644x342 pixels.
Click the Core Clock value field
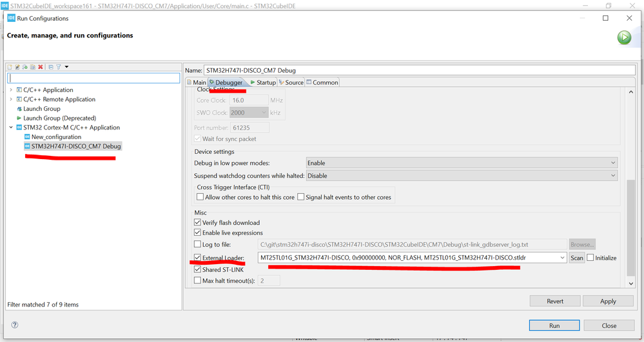tap(249, 100)
